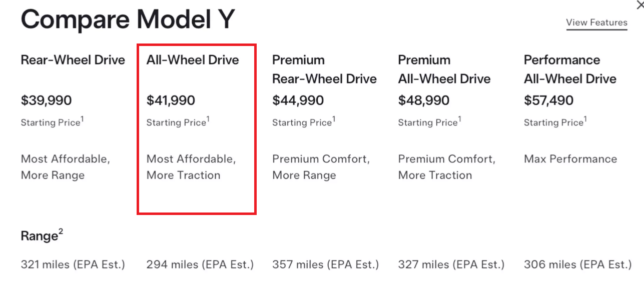Click the $39,990 starting price
Screen dimensions: 644x284
pos(46,100)
